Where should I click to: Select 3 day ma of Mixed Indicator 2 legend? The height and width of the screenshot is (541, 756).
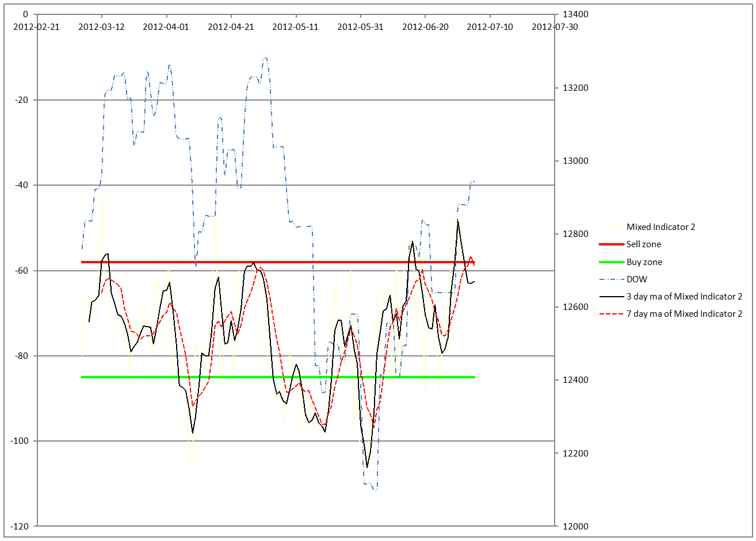coord(684,297)
